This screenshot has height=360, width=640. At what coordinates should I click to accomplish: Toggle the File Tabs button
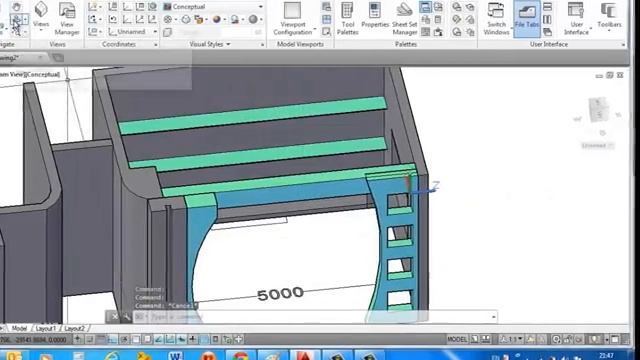tap(527, 19)
